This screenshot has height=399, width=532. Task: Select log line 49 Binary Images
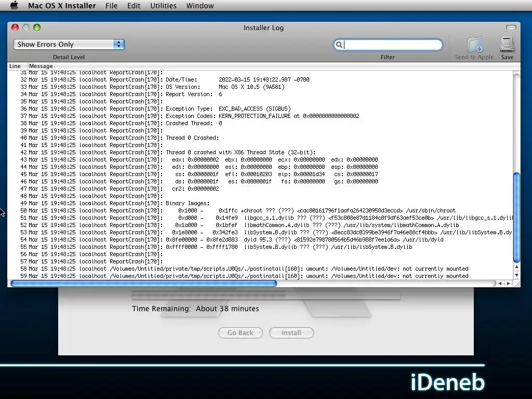260,203
